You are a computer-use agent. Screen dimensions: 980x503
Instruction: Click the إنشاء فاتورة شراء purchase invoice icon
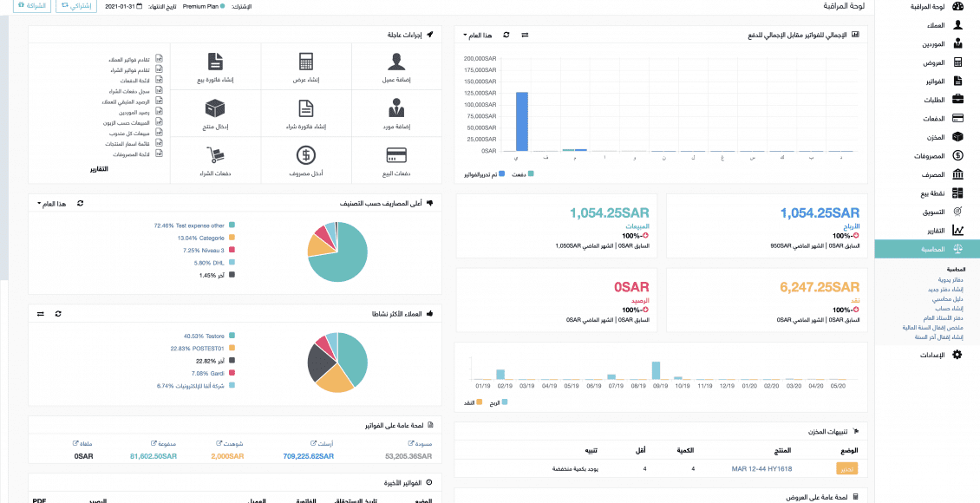point(305,108)
